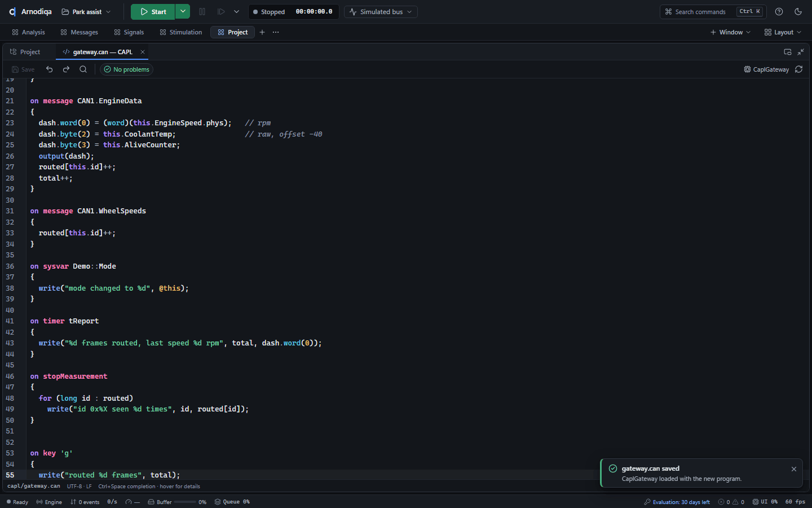
Task: Click the No problems status badge
Action: point(126,69)
